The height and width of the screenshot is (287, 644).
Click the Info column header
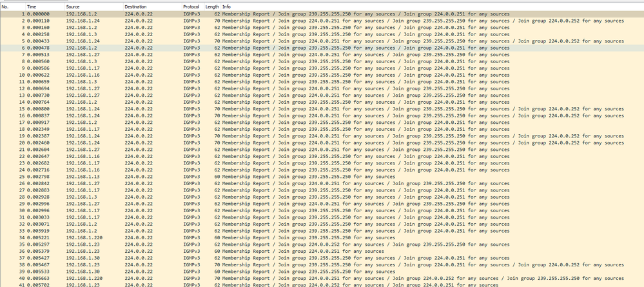click(x=432, y=7)
